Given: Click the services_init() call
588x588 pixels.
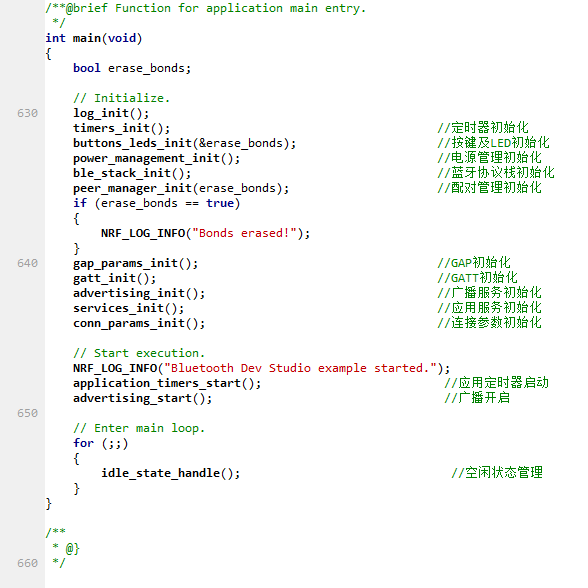Looking at the screenshot, I should click(x=129, y=308).
